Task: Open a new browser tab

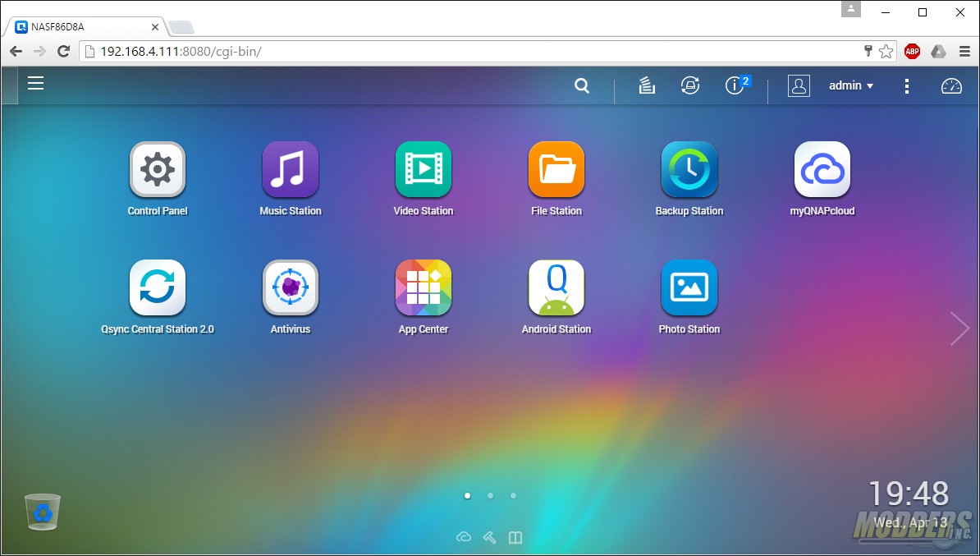Action: click(181, 28)
